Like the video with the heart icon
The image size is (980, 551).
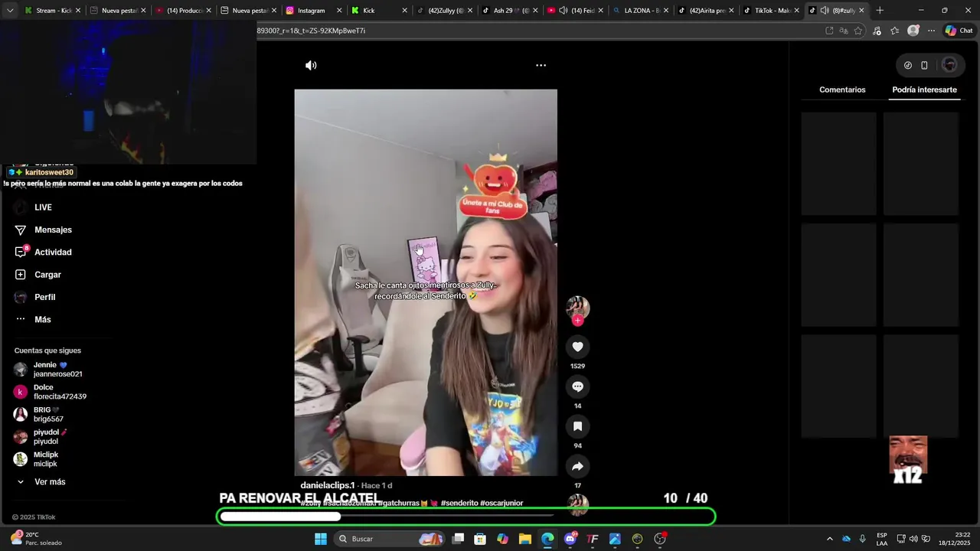tap(577, 347)
